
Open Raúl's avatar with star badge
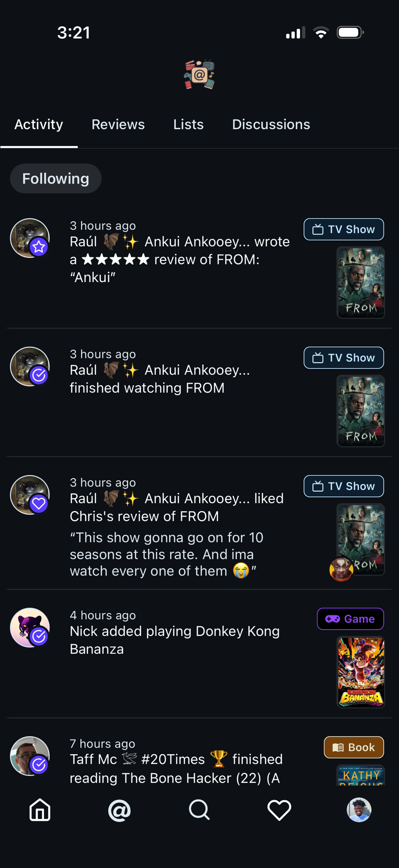click(x=30, y=238)
